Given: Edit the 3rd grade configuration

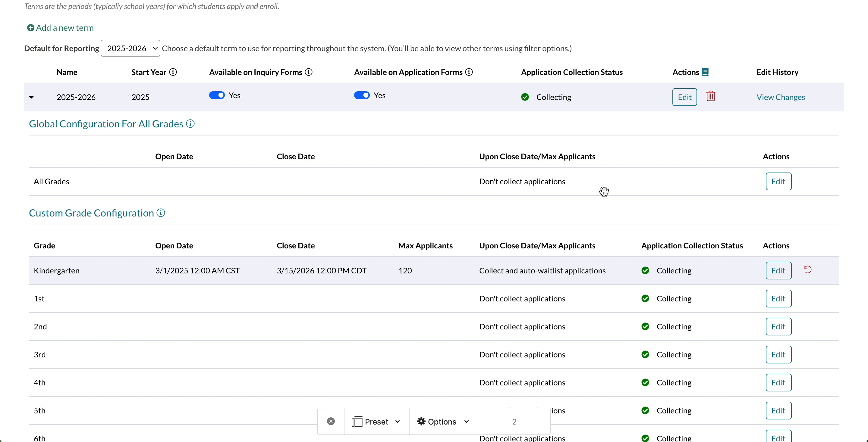Looking at the screenshot, I should pyautogui.click(x=778, y=354).
